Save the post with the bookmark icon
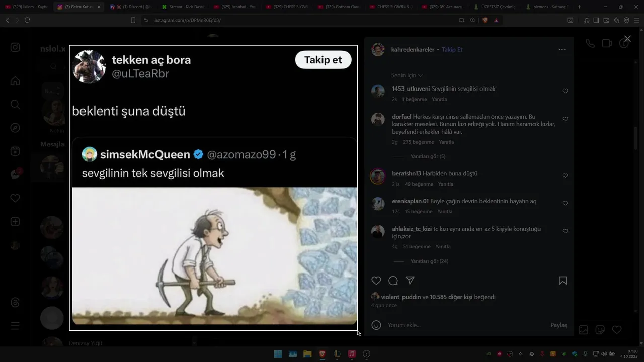Screen dimensions: 644x362 (x=562, y=281)
